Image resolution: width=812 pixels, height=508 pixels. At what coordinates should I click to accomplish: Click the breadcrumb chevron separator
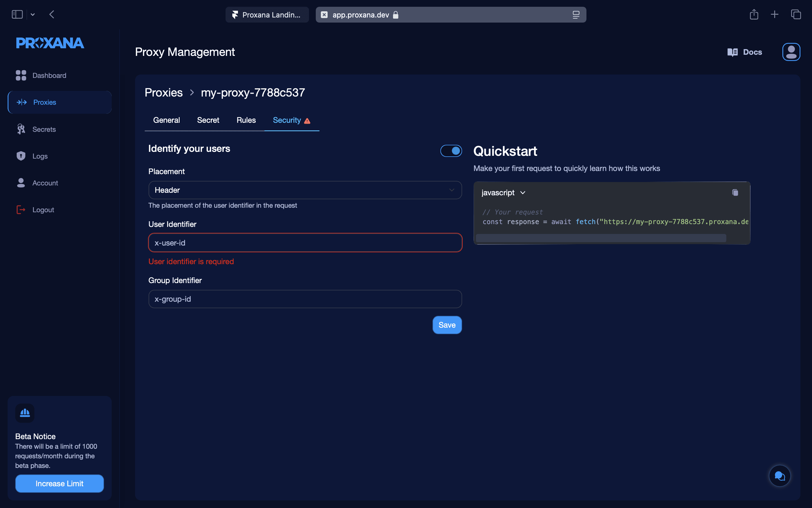(x=192, y=92)
